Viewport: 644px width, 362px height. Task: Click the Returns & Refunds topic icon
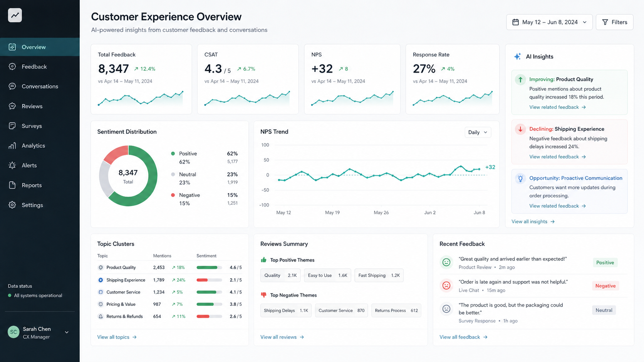[x=101, y=316]
